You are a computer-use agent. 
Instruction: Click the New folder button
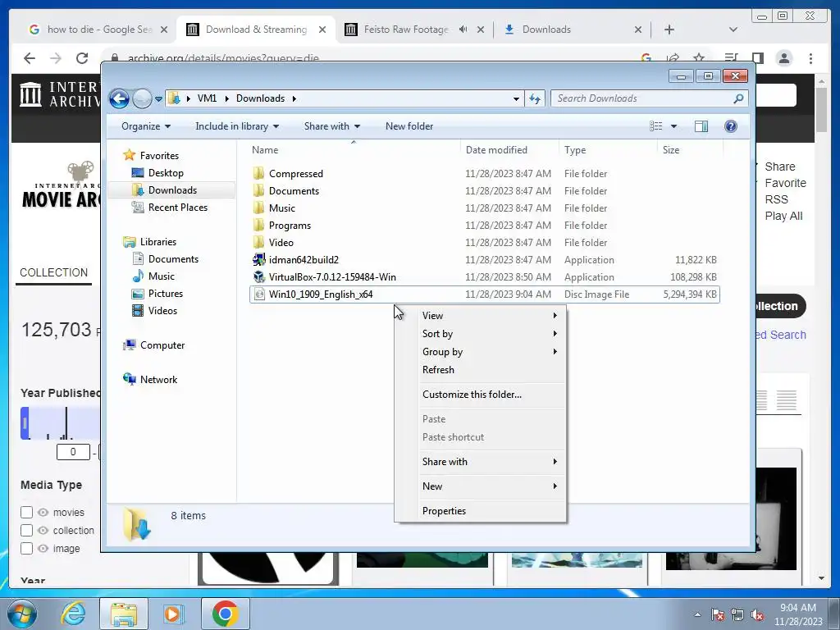pos(409,126)
